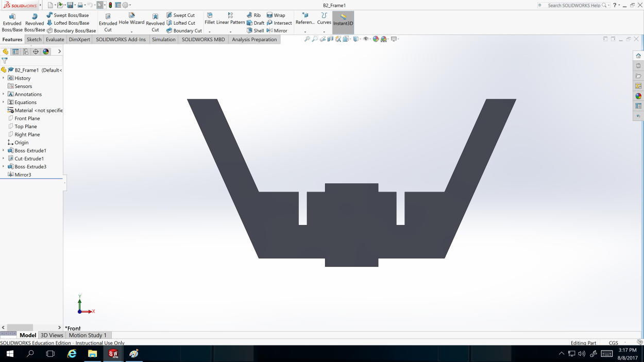Expand the History node
The height and width of the screenshot is (362, 644).
tap(3, 78)
